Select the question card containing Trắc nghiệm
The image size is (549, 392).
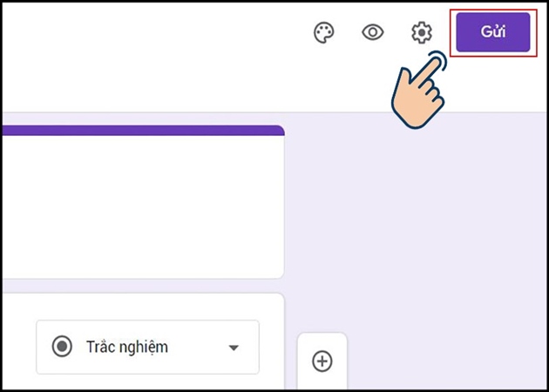pyautogui.click(x=142, y=341)
